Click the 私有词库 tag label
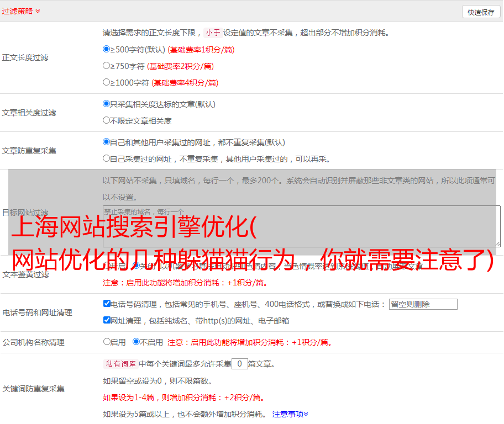Image resolution: width=504 pixels, height=424 pixels. (x=120, y=364)
